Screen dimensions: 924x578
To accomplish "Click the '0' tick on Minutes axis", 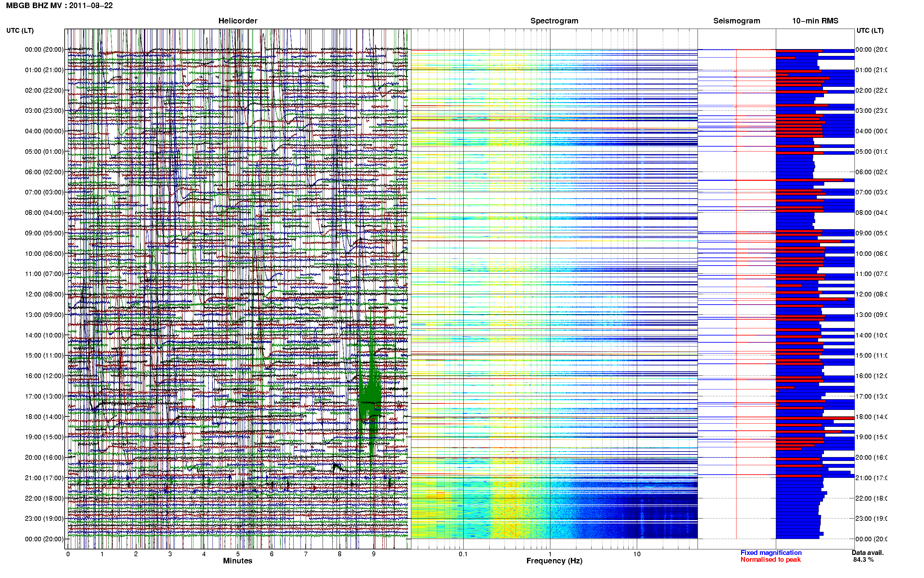I will [x=68, y=554].
